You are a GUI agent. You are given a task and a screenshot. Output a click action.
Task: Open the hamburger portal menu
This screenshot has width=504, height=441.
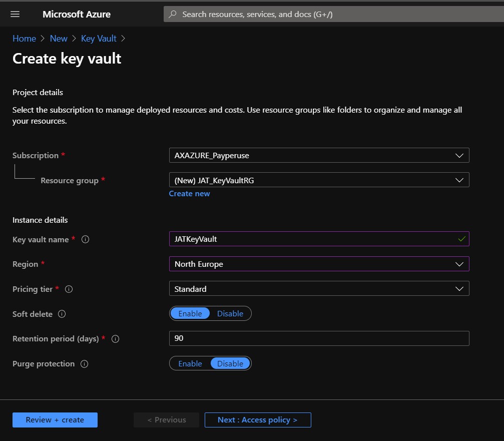(x=15, y=14)
